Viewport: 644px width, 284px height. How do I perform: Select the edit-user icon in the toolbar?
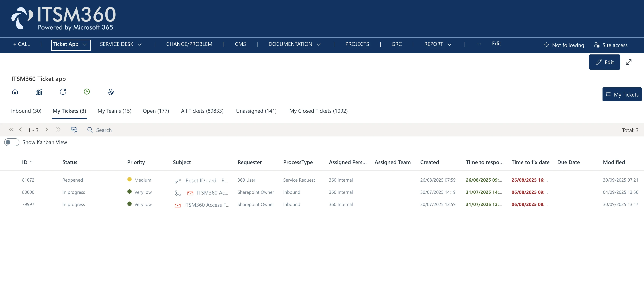pos(111,92)
